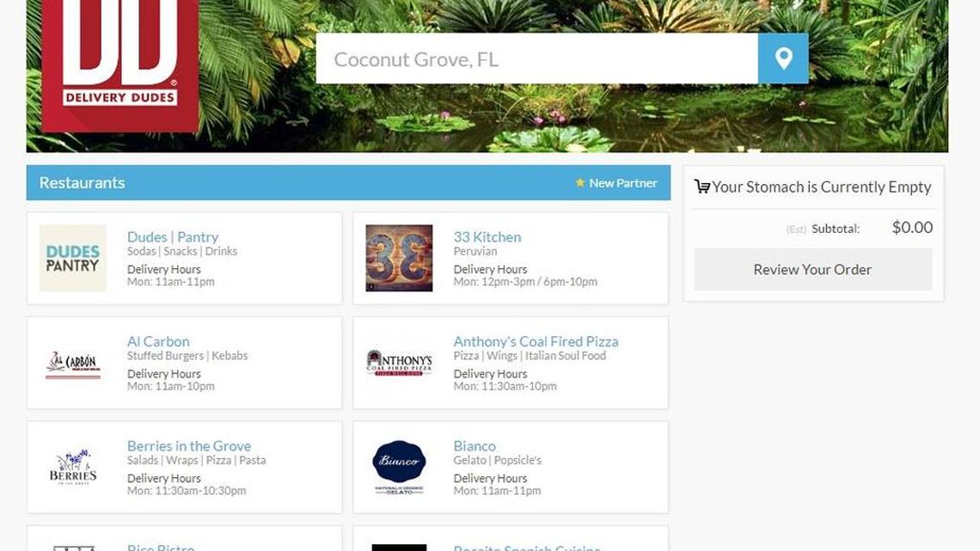Click the New Partner legend label
This screenshot has height=551, width=980.
622,183
